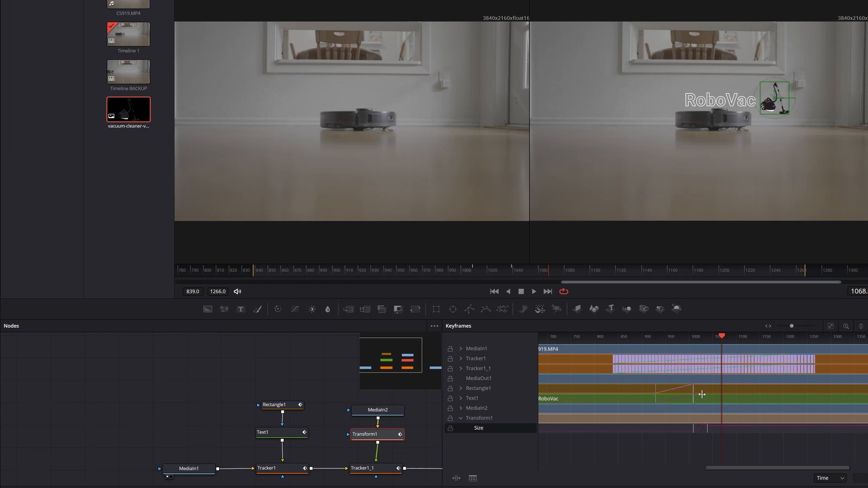Viewport: 868px width, 488px height.
Task: Stop playback
Action: [521, 292]
